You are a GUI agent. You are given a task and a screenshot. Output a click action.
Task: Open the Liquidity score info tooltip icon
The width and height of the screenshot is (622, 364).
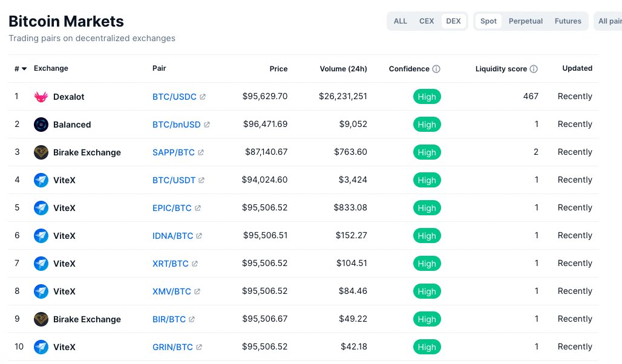(x=534, y=68)
